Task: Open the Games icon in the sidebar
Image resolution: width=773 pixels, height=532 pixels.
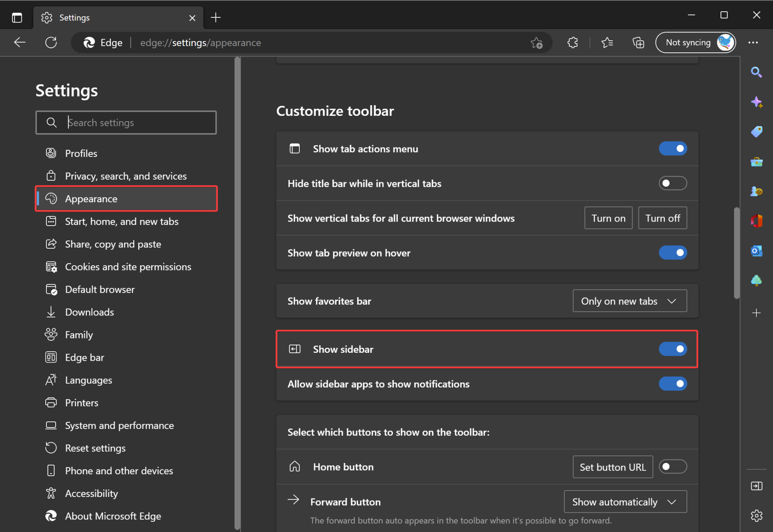Action: pyautogui.click(x=757, y=192)
